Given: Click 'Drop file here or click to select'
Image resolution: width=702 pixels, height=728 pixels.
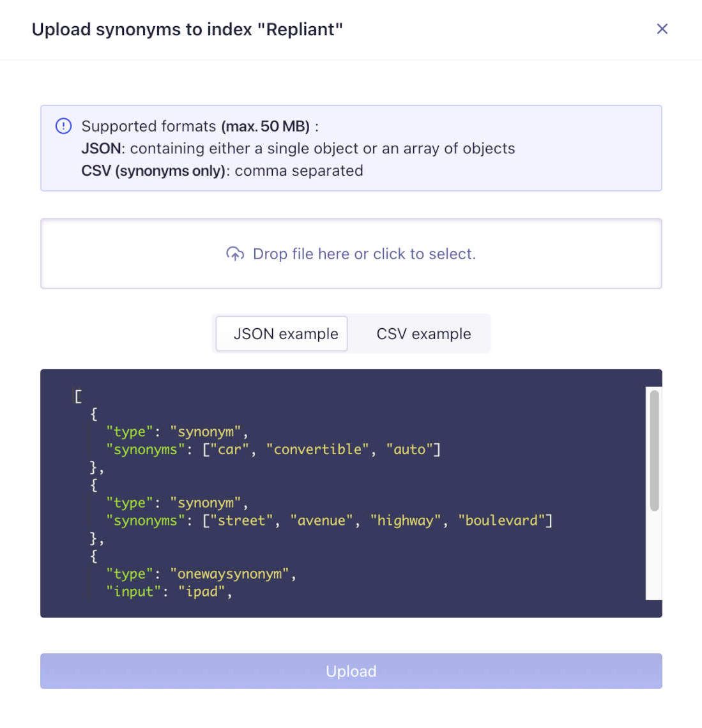Looking at the screenshot, I should tap(364, 254).
